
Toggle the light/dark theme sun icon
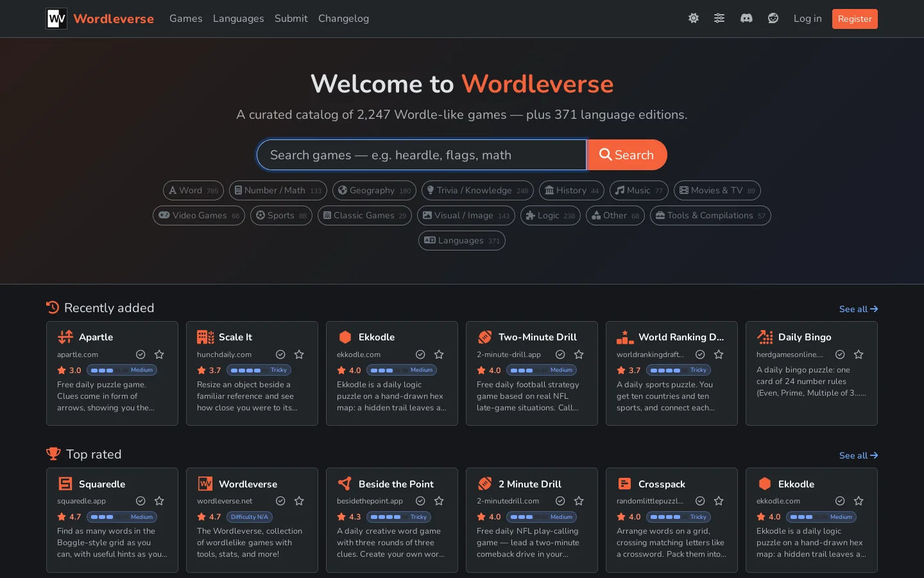694,19
